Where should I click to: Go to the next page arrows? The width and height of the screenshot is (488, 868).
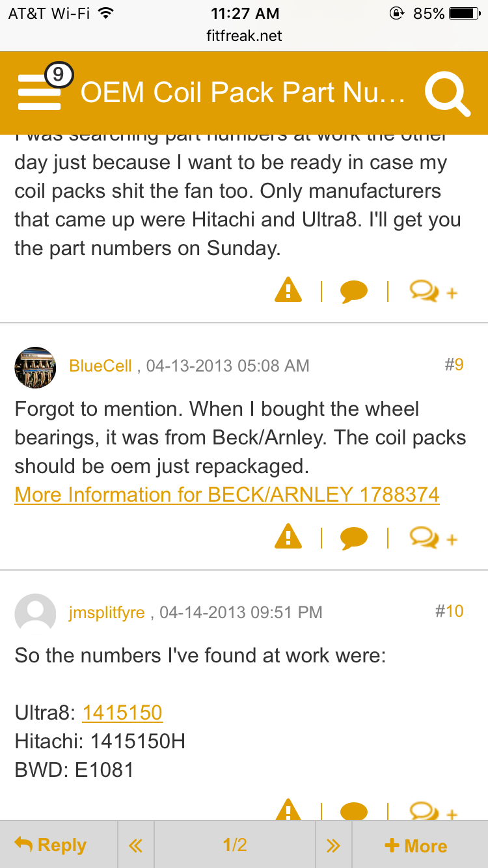coord(333,845)
